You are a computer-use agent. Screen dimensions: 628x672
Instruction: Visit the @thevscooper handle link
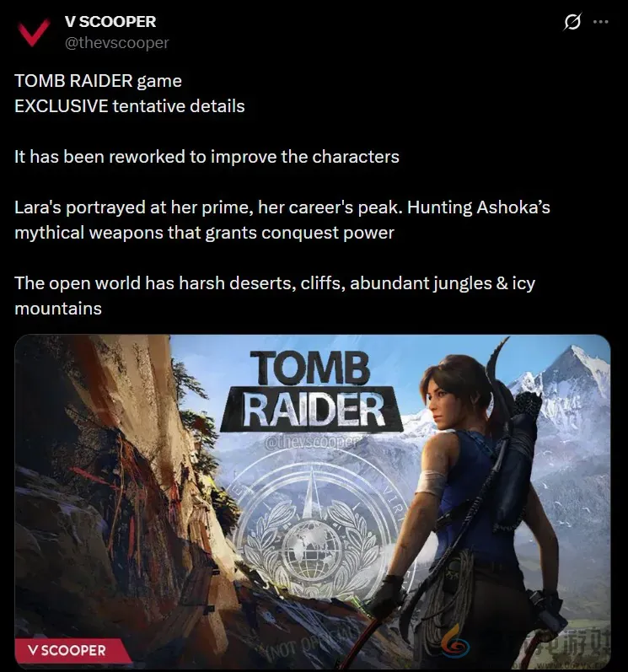tap(117, 42)
